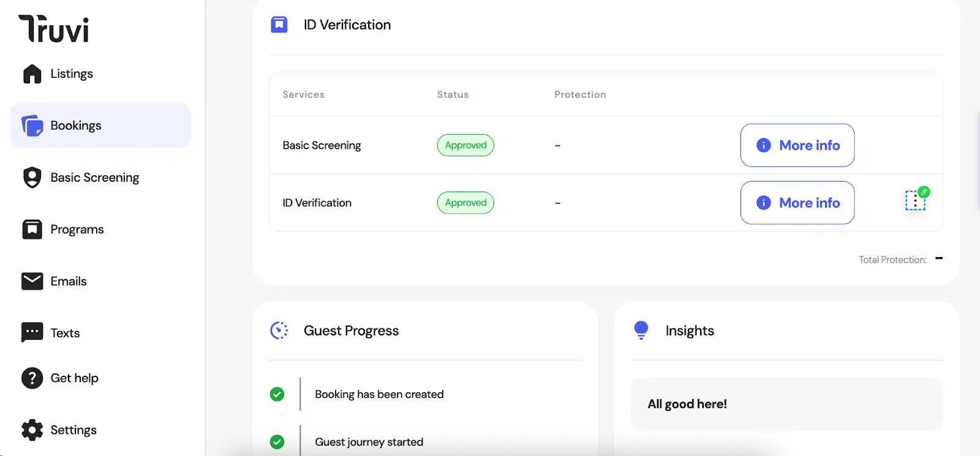
Task: Click the three-dot options icon in ID Verification row
Action: click(915, 201)
